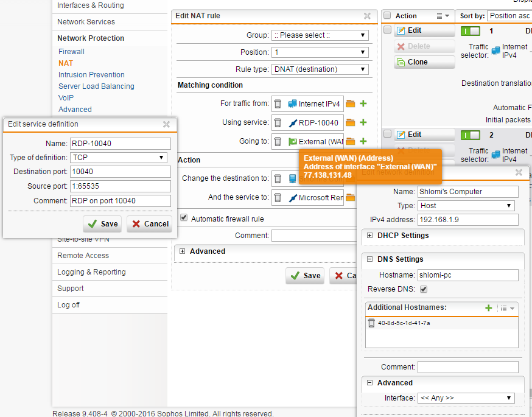Save the service definition

(102, 224)
